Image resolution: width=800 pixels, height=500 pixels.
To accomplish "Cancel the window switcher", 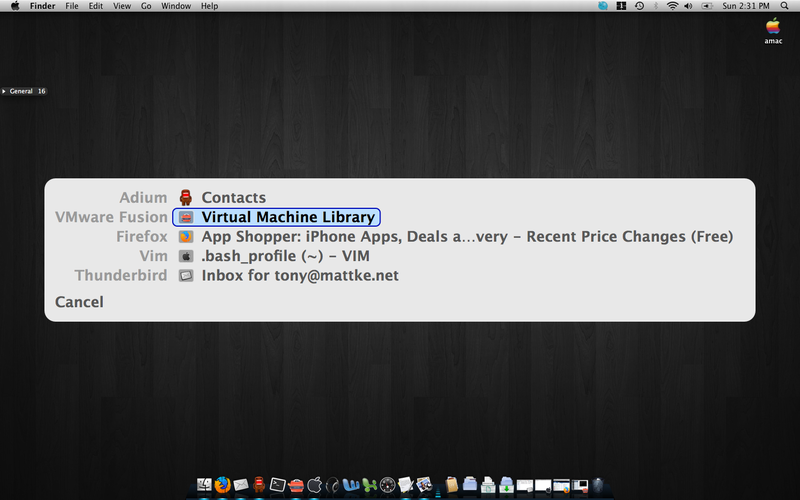I will (x=79, y=302).
